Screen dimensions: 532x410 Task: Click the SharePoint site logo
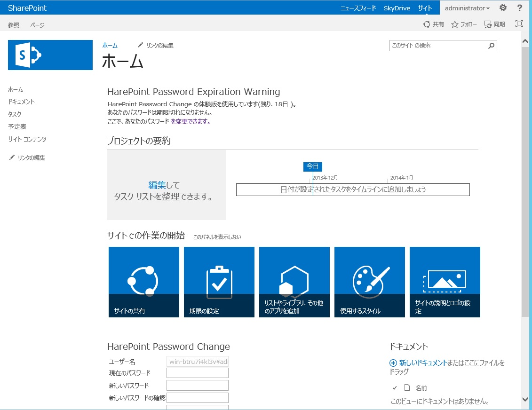click(x=50, y=55)
